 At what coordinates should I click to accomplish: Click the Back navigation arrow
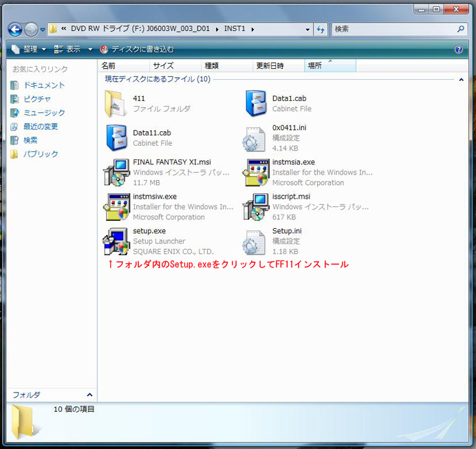pos(15,30)
